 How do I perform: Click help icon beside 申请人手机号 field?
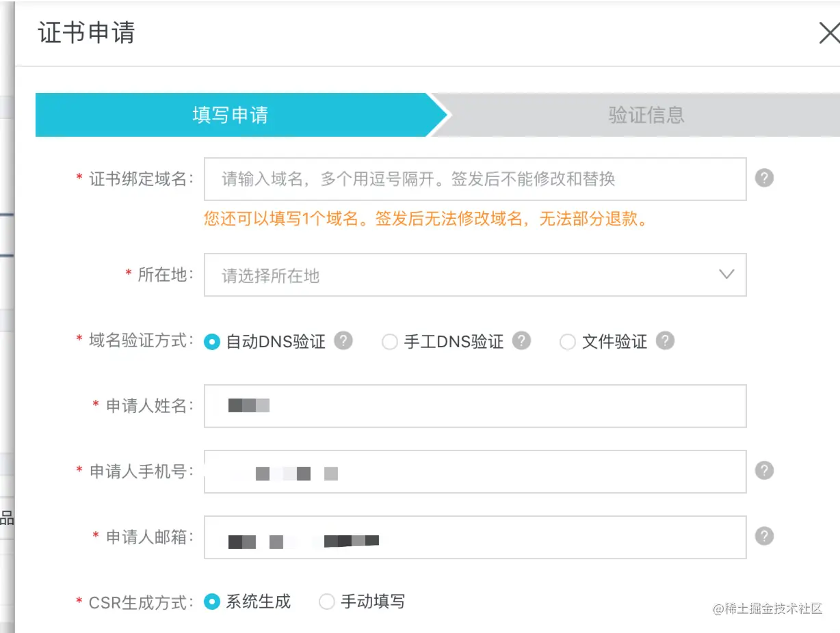pyautogui.click(x=764, y=471)
